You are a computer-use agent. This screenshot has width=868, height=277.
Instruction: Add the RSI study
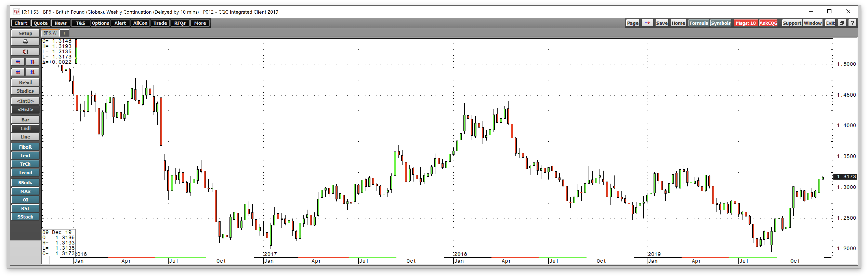(x=25, y=209)
